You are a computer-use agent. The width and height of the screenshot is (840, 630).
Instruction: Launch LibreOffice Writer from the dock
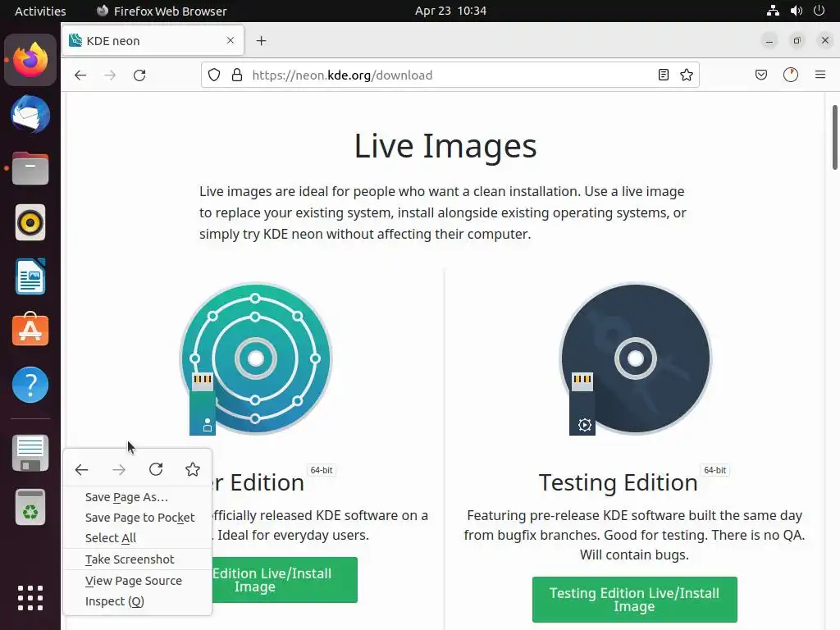[30, 276]
